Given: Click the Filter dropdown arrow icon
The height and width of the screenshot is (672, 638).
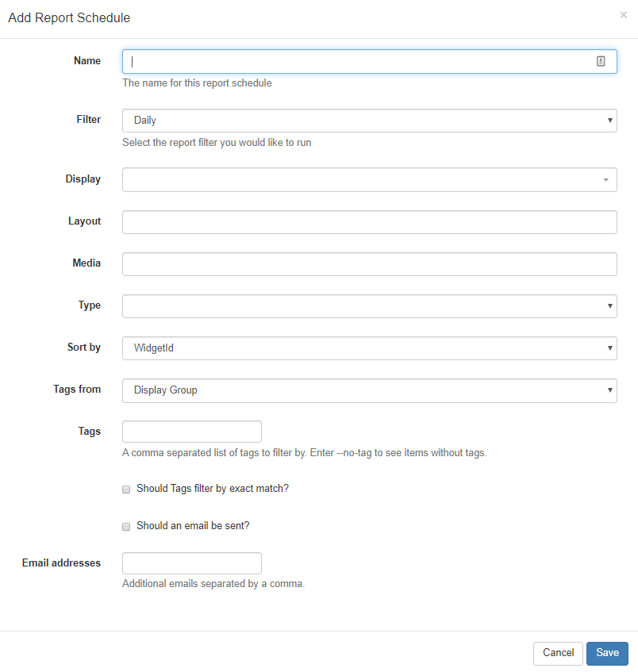Looking at the screenshot, I should tap(609, 121).
